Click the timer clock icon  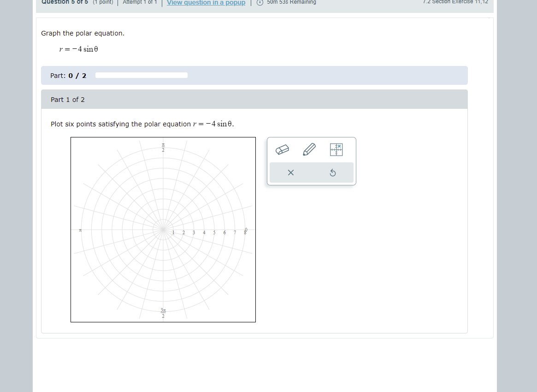pyautogui.click(x=260, y=2)
